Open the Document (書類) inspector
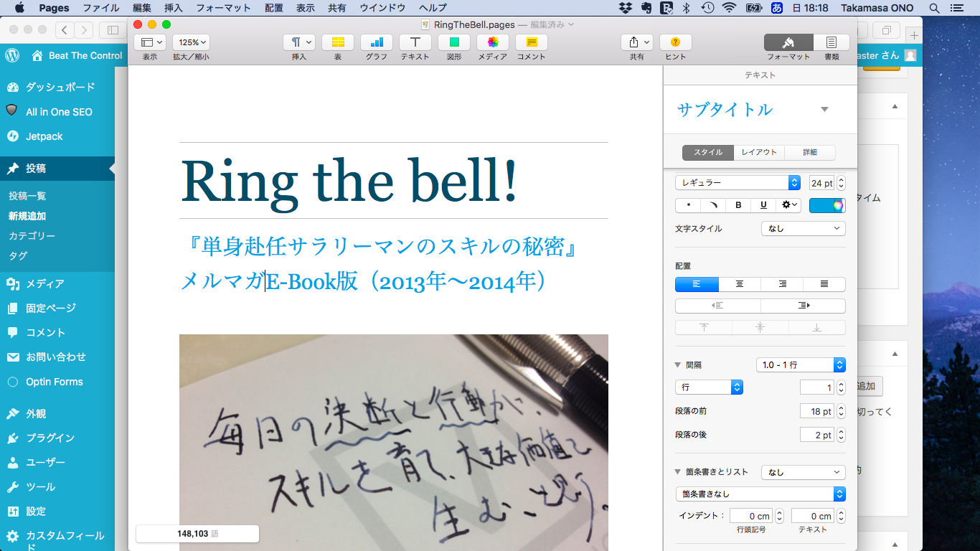 [x=831, y=42]
